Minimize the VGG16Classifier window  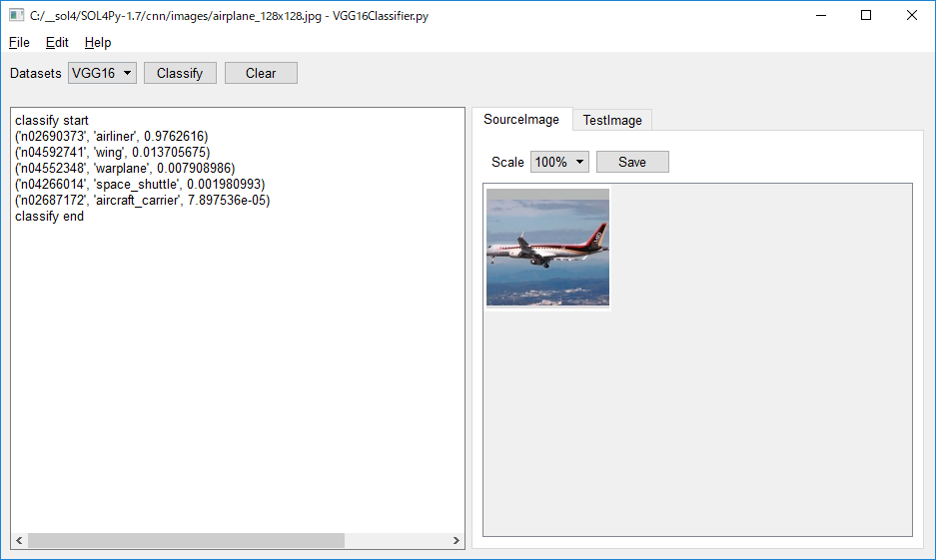point(821,16)
